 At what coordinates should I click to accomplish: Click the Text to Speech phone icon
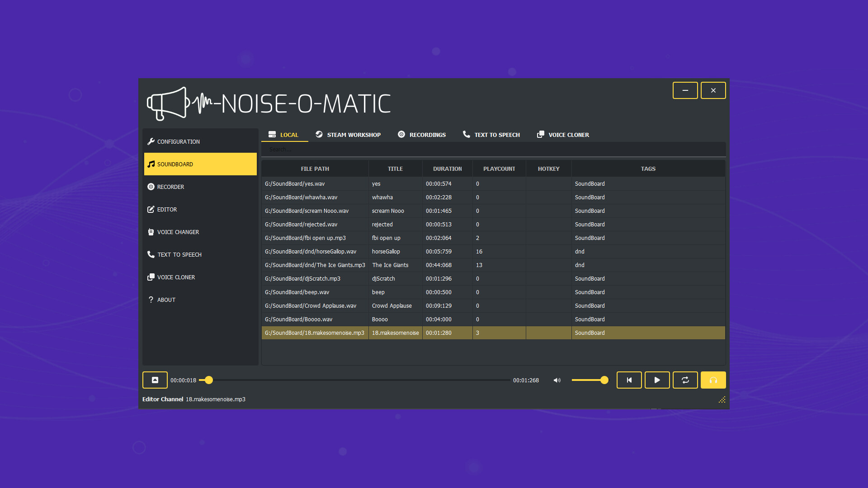click(151, 254)
